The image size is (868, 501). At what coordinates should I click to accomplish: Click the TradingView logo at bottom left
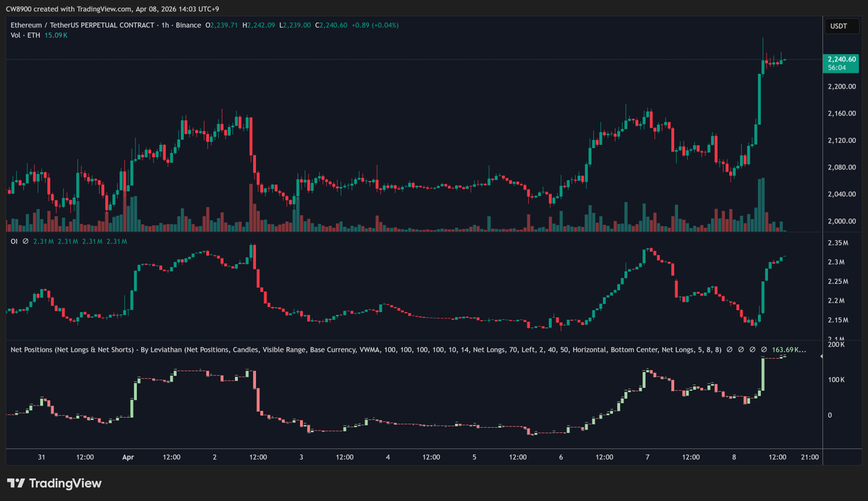click(54, 484)
